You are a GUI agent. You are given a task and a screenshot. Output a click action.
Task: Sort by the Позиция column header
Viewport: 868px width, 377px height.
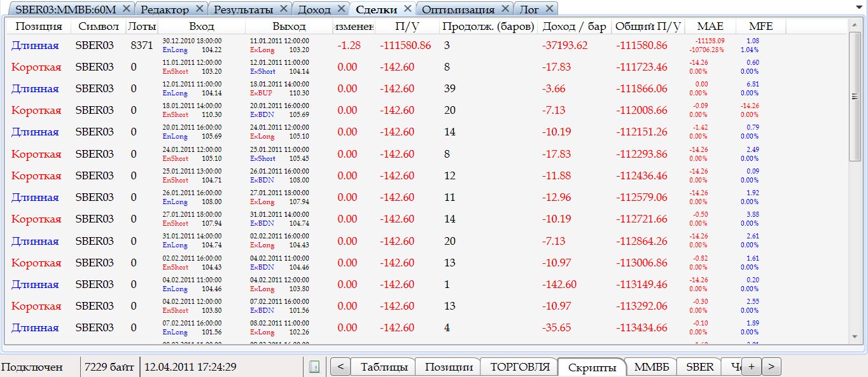(38, 26)
